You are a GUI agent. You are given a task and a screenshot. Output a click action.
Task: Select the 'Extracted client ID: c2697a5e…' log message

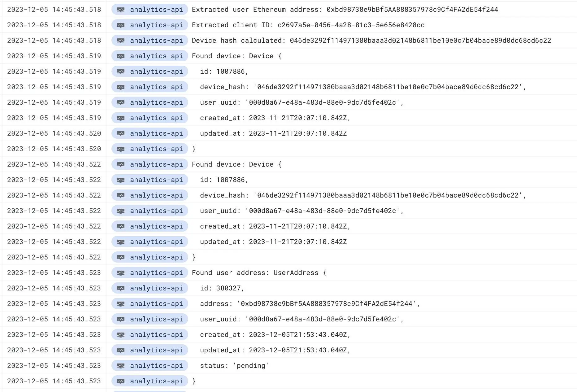[x=308, y=25]
